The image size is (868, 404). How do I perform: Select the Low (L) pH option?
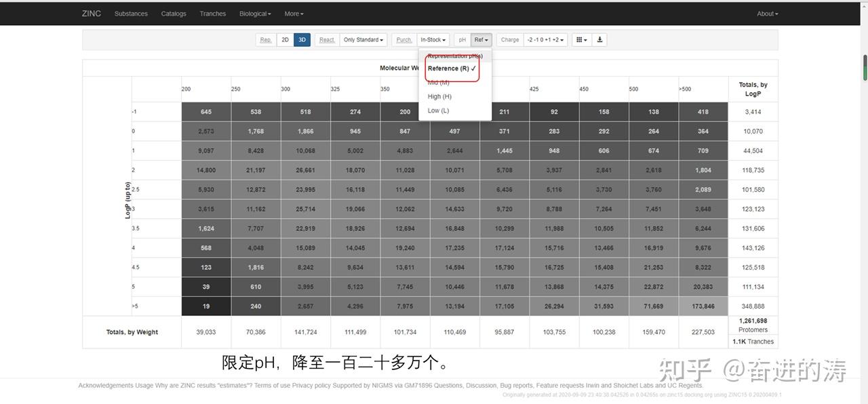[x=437, y=110]
